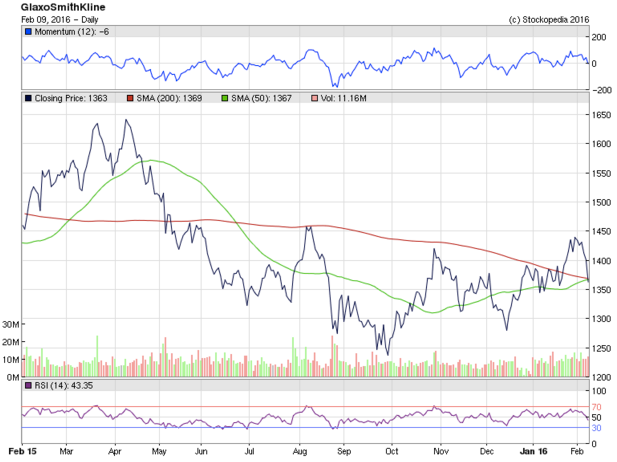The height and width of the screenshot is (462, 617).
Task: Click the red SMA (200) legend swatch
Action: click(130, 98)
